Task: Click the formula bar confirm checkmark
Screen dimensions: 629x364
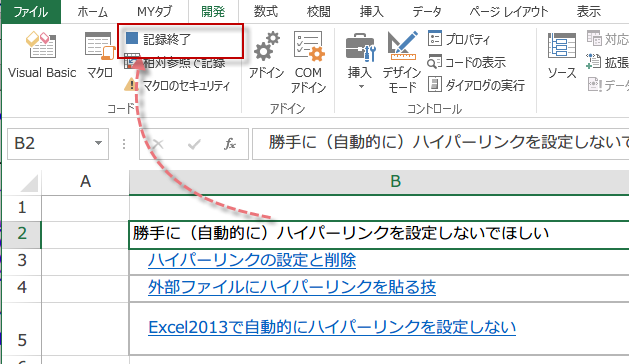Action: (x=194, y=144)
